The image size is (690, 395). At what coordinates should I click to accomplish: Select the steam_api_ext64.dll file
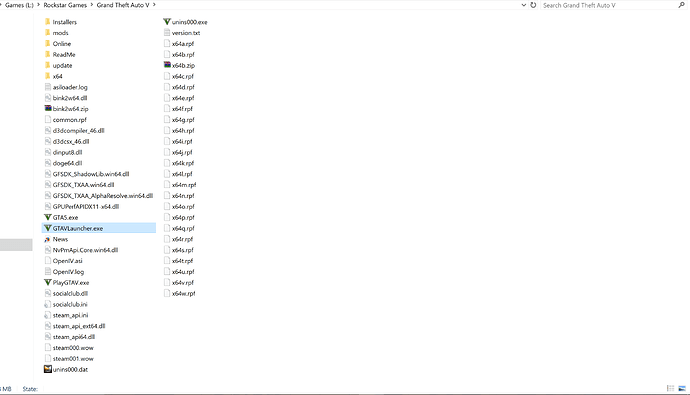[x=79, y=326]
